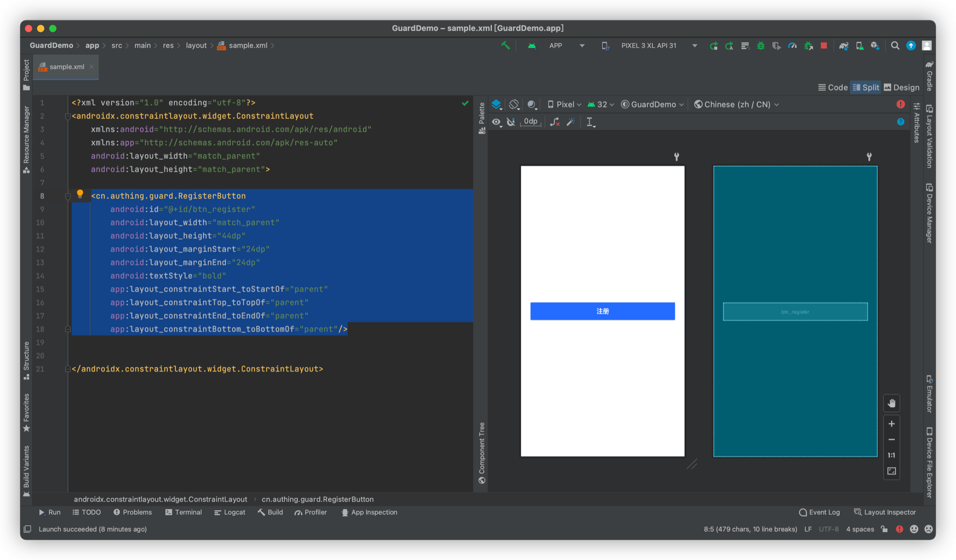Click the Make Project hammer icon
Image resolution: width=956 pixels, height=560 pixels.
pos(505,45)
